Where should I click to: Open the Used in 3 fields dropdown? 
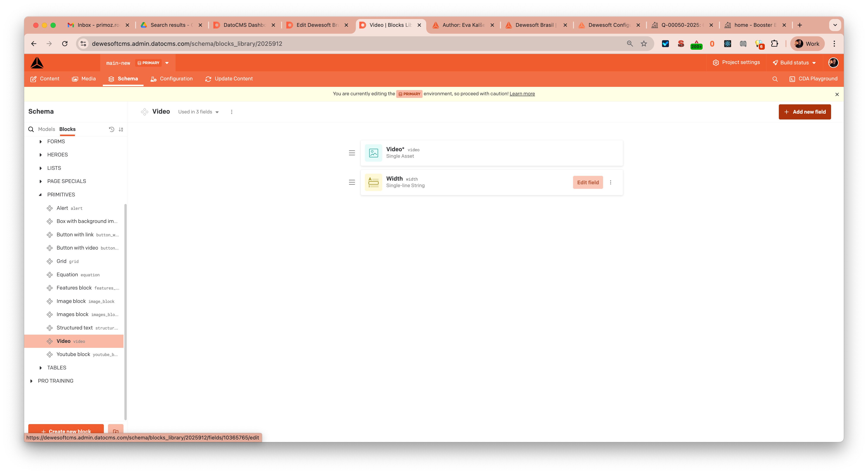coord(198,112)
